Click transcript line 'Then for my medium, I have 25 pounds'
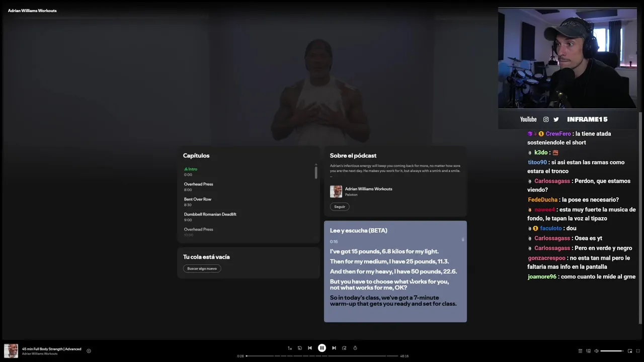Viewport: 644px width, 362px height. [x=389, y=261]
